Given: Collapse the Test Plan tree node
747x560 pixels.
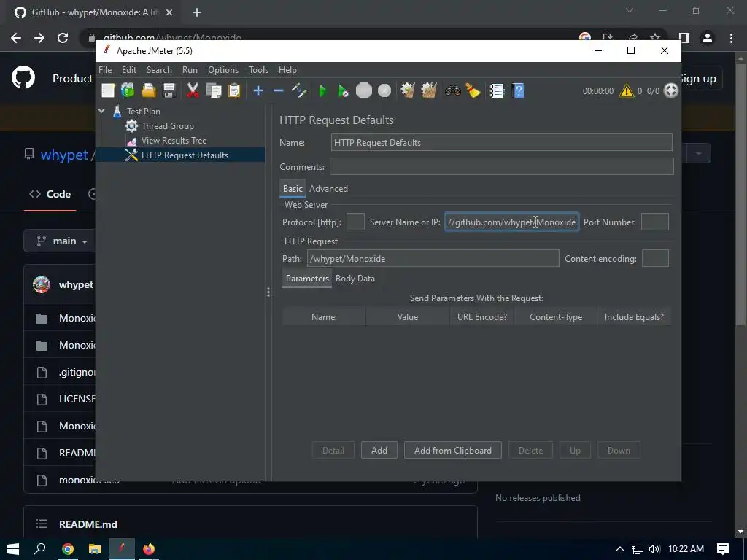Looking at the screenshot, I should pyautogui.click(x=101, y=111).
